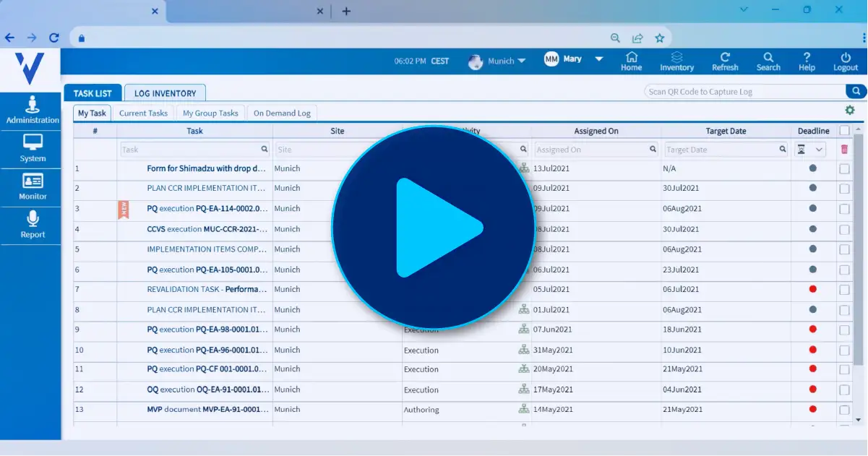The height and width of the screenshot is (456, 868).
Task: Click the Help icon
Action: pos(807,61)
